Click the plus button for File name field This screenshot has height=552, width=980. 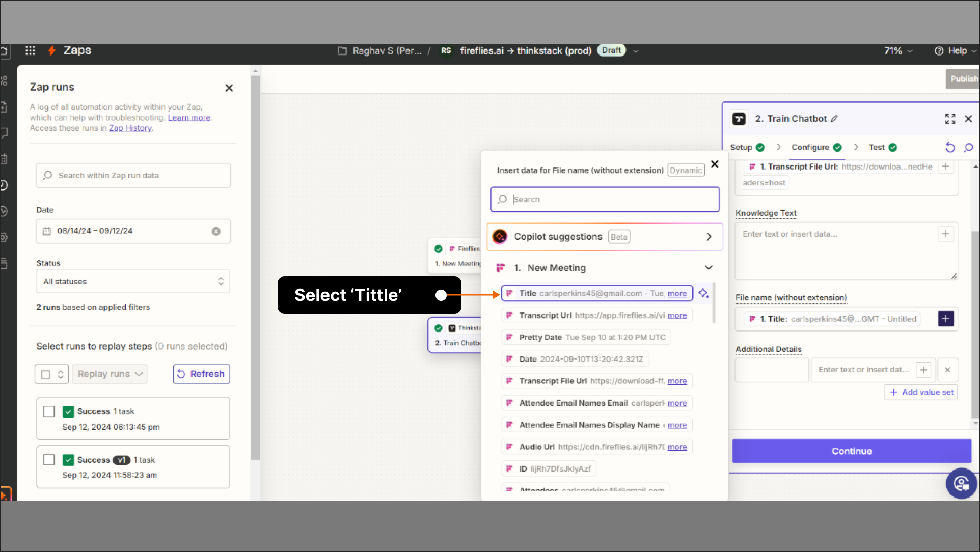tap(946, 319)
